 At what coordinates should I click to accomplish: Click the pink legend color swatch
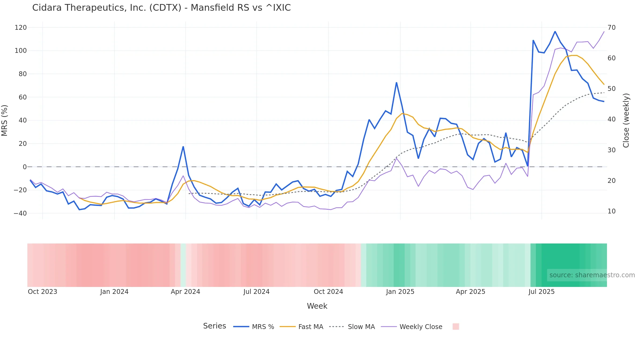click(456, 327)
